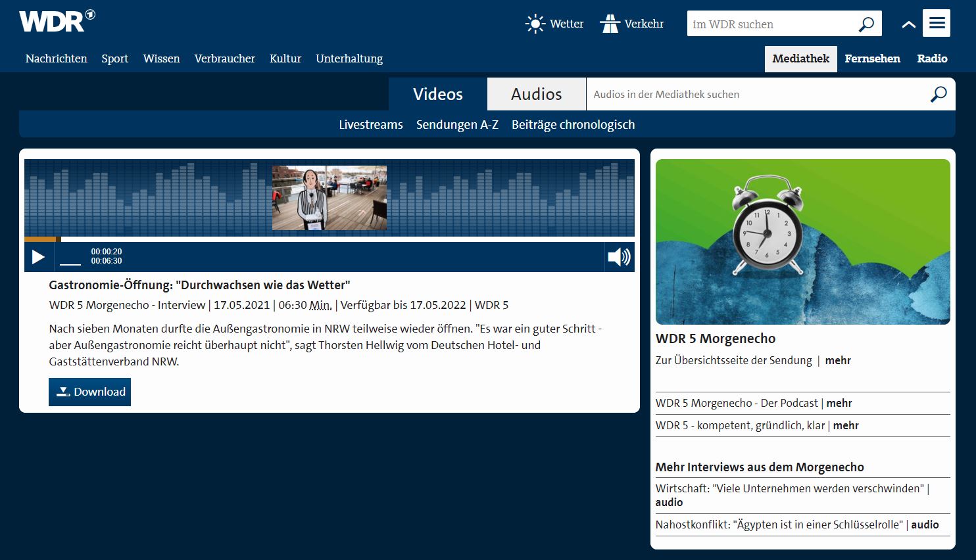The image size is (976, 560).
Task: Open Livestreams link
Action: pos(371,124)
